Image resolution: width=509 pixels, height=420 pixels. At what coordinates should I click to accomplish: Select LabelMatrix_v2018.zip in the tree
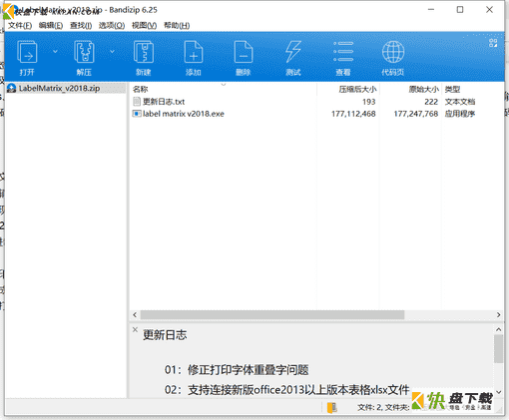59,88
